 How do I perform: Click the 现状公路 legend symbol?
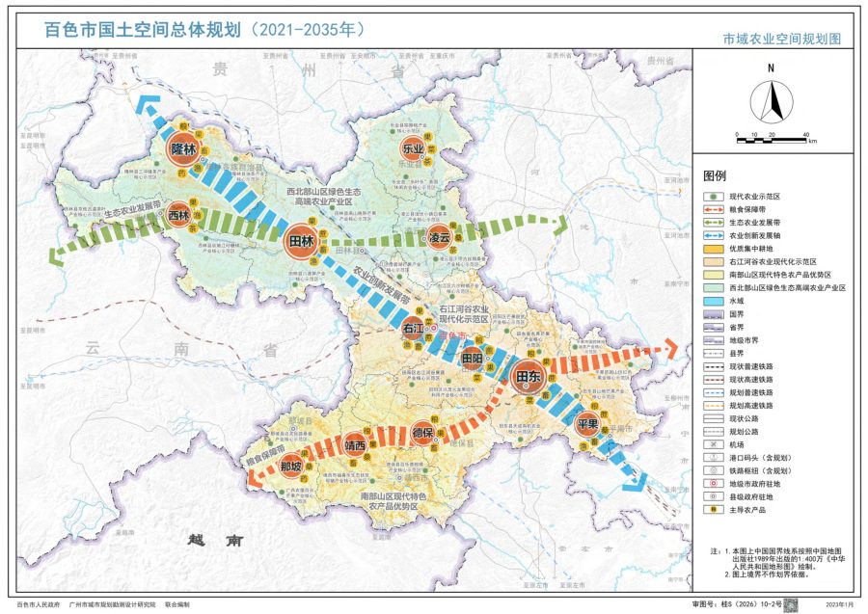pyautogui.click(x=714, y=418)
